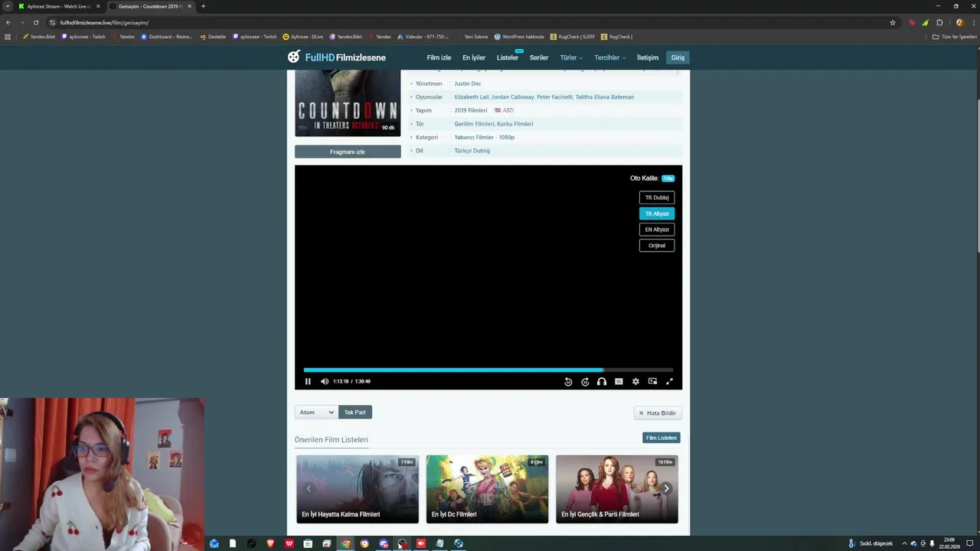Open actor link Peter Facinelli
Image resolution: width=980 pixels, height=551 pixels.
tap(554, 97)
